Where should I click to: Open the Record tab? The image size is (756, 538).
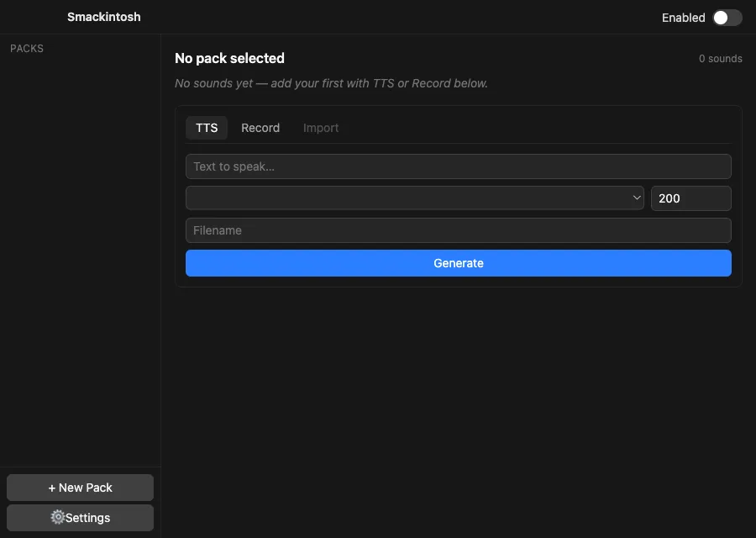coord(260,128)
